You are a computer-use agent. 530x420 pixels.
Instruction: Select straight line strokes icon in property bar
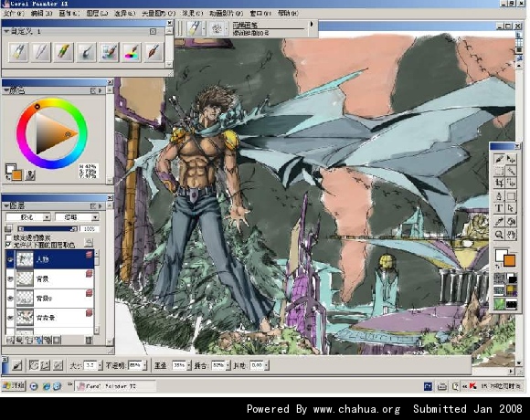tap(46, 365)
